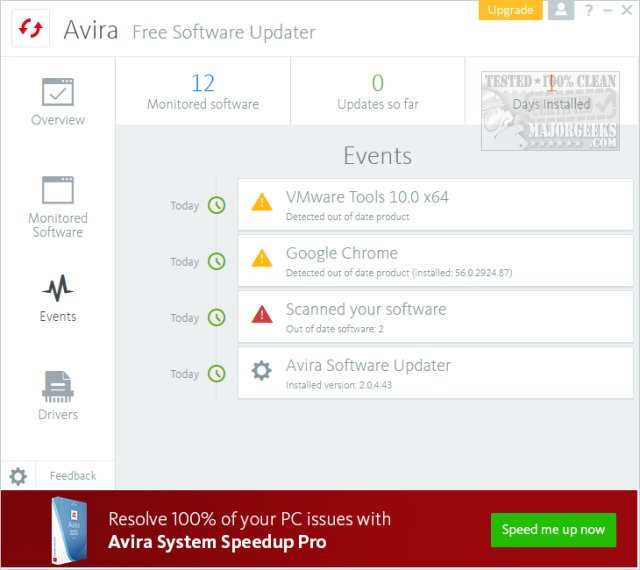640x570 pixels.
Task: Open Scanned your software event entry
Action: tap(436, 317)
